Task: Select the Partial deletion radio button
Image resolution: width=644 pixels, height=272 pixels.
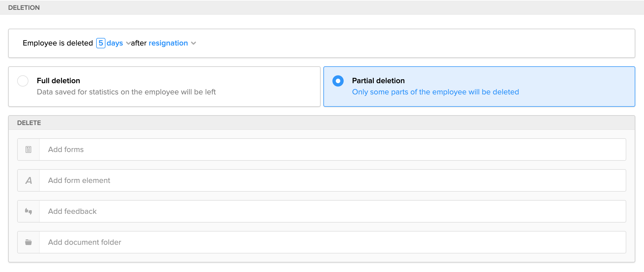Action: [x=338, y=81]
